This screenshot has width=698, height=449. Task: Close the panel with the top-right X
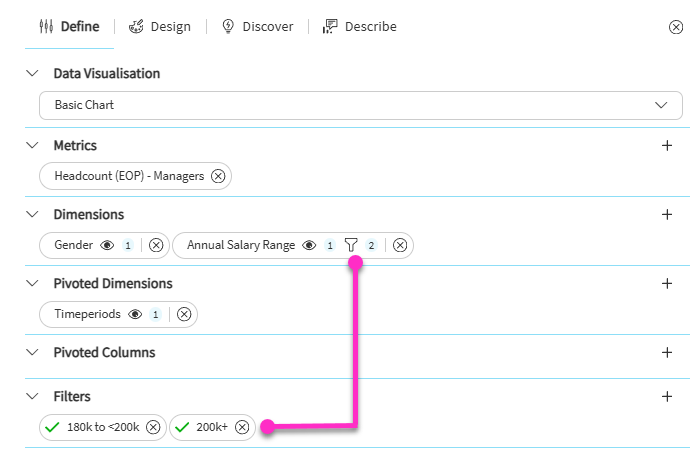point(675,27)
